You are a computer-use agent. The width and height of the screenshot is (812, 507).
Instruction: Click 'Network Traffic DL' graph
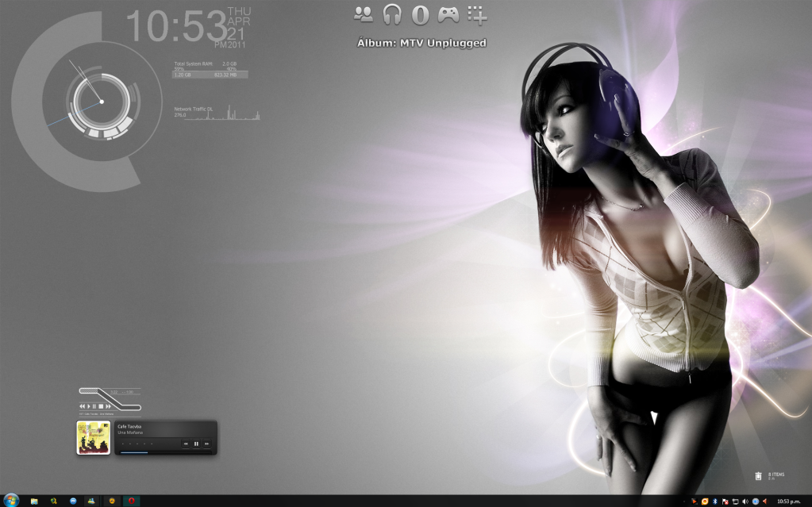pyautogui.click(x=217, y=113)
